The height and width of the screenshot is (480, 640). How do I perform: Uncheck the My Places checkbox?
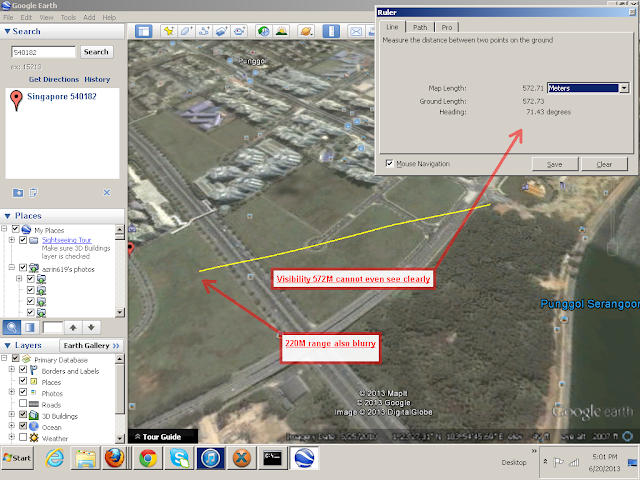(x=16, y=229)
